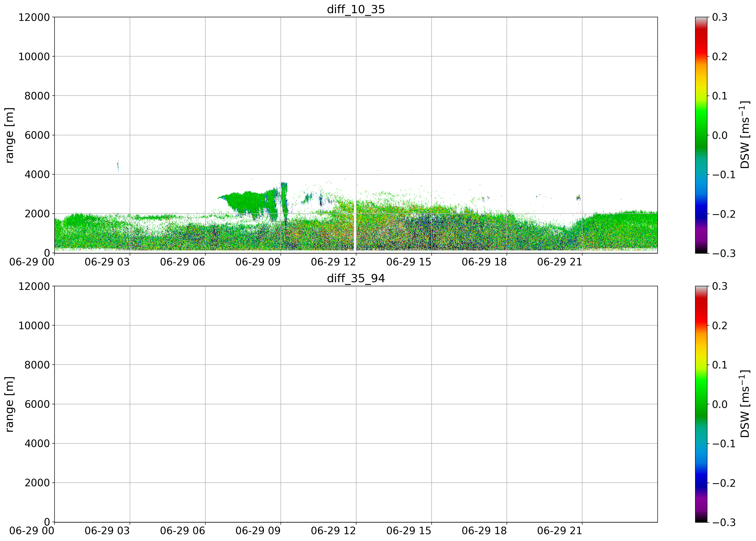Screen dimensions: 756x541
Task: Click the 0.2 tick on diff_10_35 colorbar
Action: point(720,57)
